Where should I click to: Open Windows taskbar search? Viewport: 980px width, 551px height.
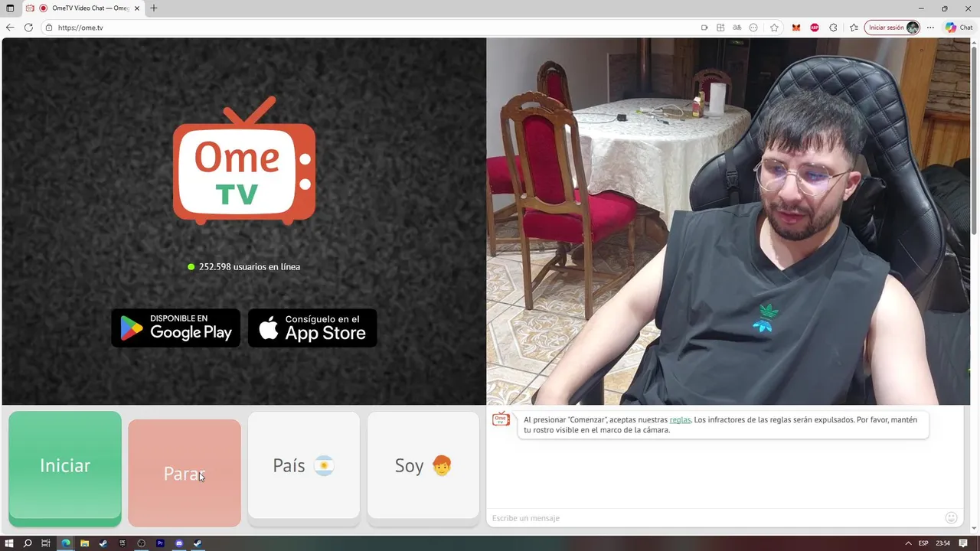point(28,543)
